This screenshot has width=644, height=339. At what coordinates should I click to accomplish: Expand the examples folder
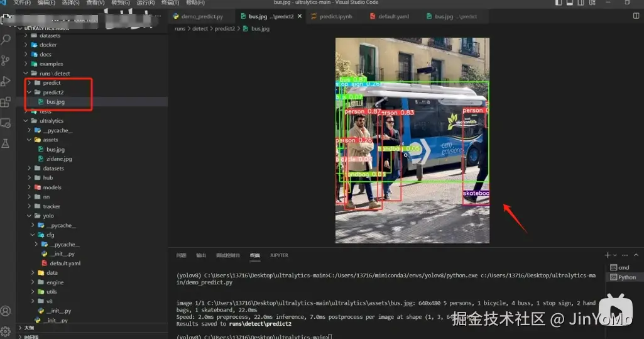tap(26, 64)
